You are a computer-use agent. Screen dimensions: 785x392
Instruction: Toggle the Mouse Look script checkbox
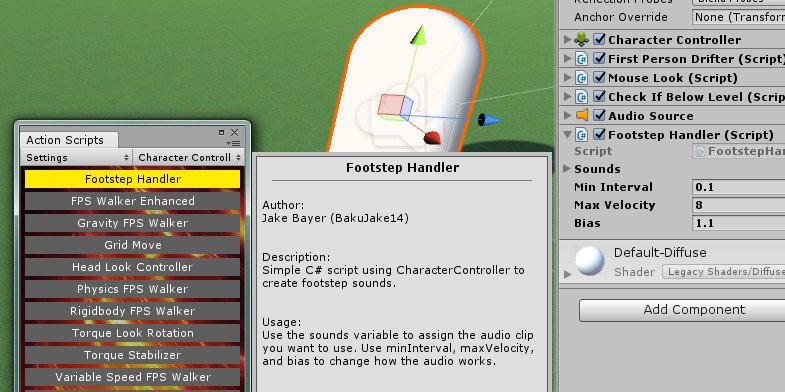pos(599,78)
